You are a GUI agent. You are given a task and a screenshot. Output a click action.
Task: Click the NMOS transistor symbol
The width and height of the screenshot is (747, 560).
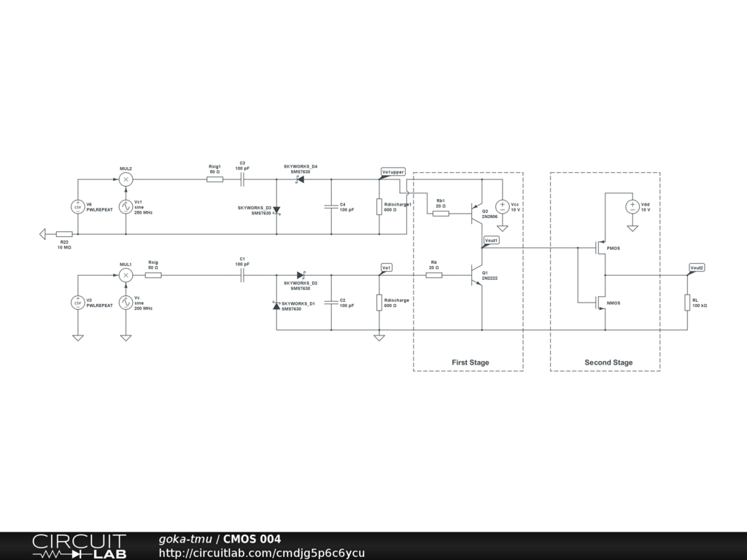click(x=600, y=302)
